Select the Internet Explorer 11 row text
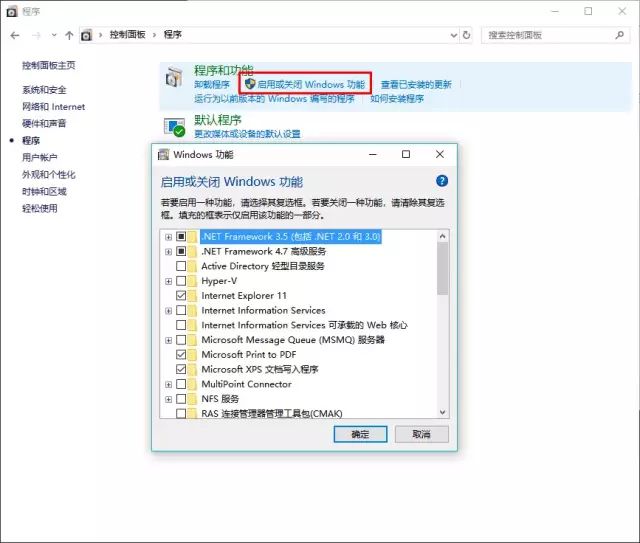Screen dimensions: 640x543 coord(244,296)
